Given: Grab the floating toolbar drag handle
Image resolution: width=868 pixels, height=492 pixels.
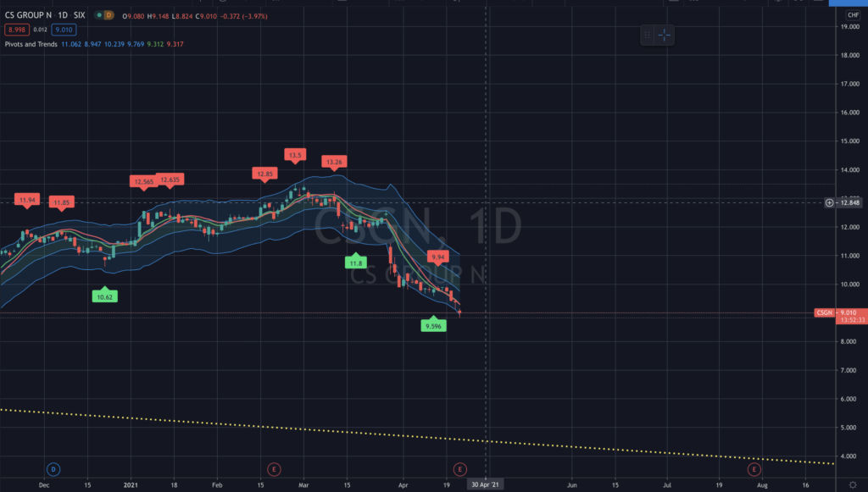Looking at the screenshot, I should pos(647,36).
